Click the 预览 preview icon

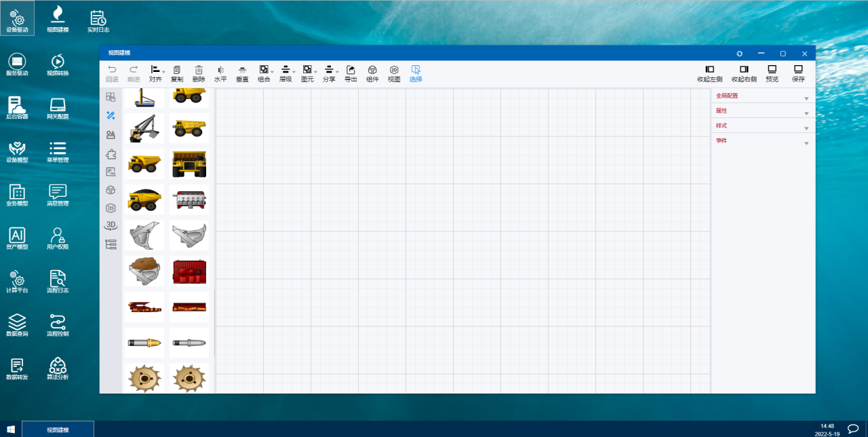pyautogui.click(x=772, y=69)
